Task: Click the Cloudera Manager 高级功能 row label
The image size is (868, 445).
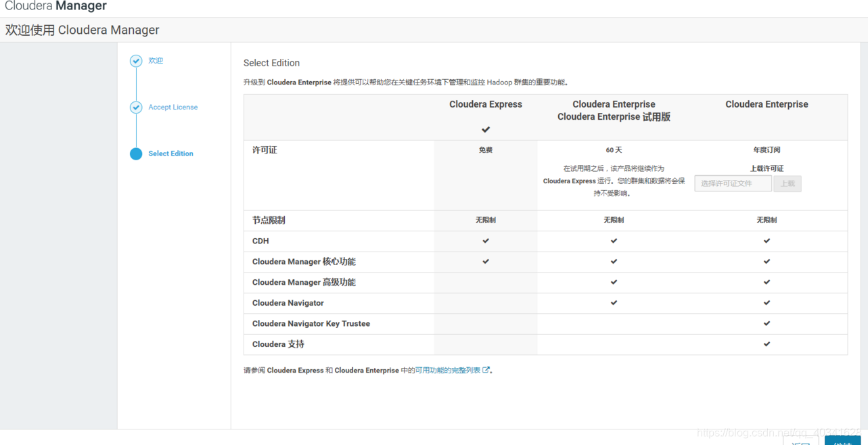Action: click(x=304, y=282)
